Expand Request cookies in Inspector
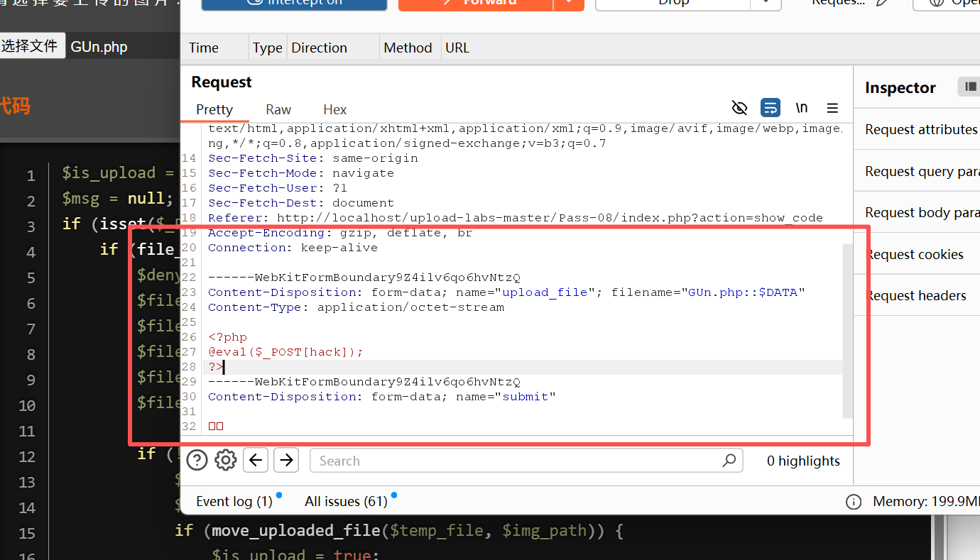The height and width of the screenshot is (560, 980). (921, 254)
